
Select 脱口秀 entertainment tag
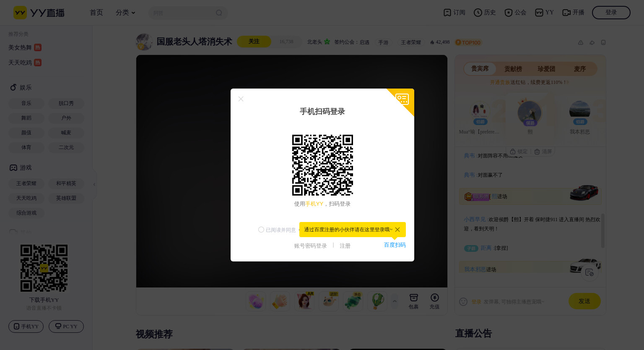tap(66, 103)
